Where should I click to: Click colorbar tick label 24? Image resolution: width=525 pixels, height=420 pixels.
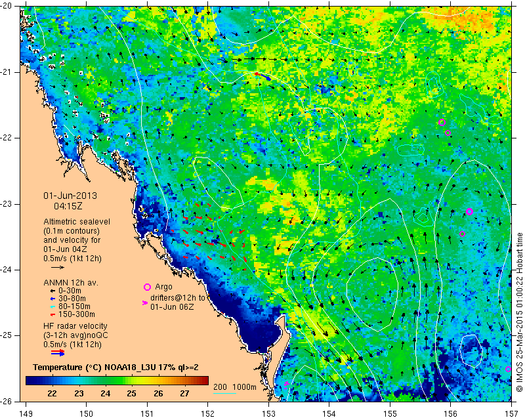[105, 393]
